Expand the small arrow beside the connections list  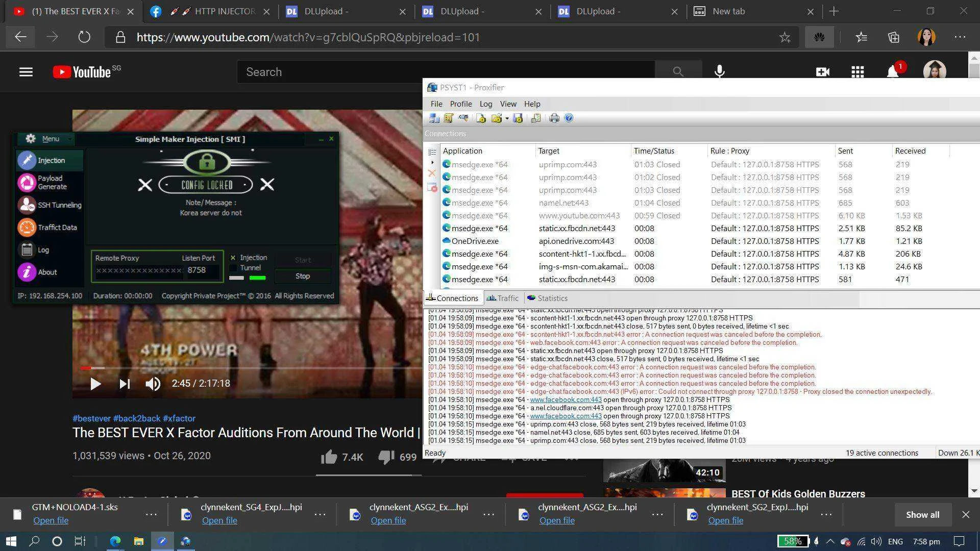[x=432, y=162]
